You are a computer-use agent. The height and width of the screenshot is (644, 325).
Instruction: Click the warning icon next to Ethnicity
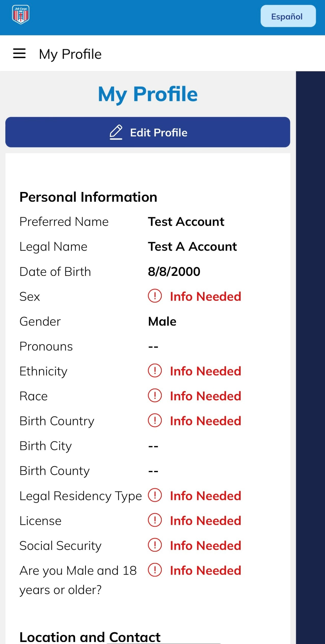tap(155, 371)
